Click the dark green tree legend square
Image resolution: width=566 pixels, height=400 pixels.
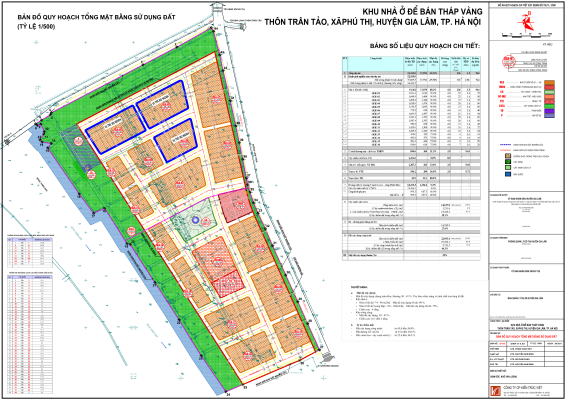pyautogui.click(x=508, y=162)
